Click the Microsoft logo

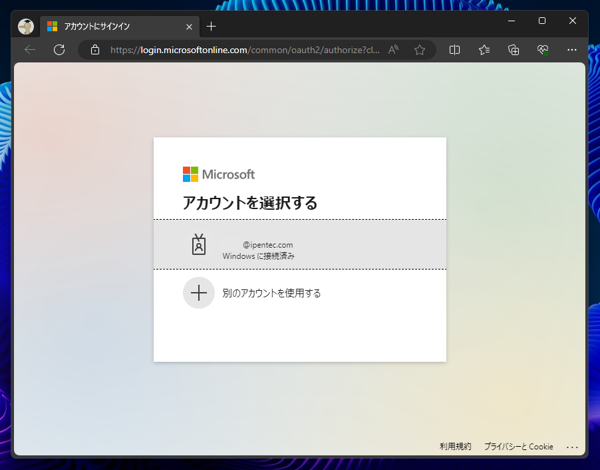pos(218,175)
